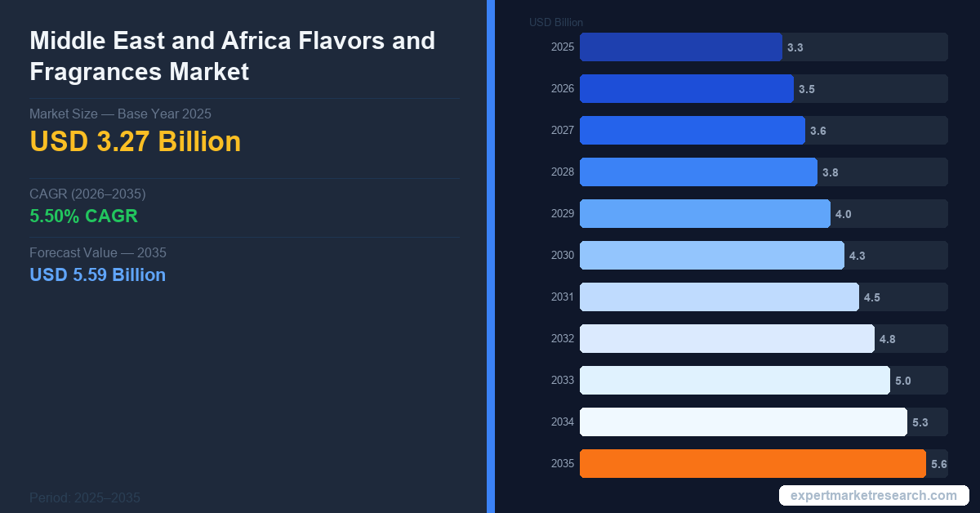Click the USD 3.27 Billion market size value
Image resolution: width=980 pixels, height=513 pixels.
pos(136,141)
